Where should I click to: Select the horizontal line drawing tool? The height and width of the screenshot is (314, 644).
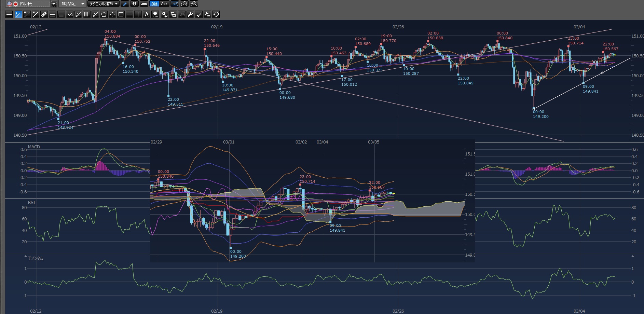pyautogui.click(x=129, y=14)
